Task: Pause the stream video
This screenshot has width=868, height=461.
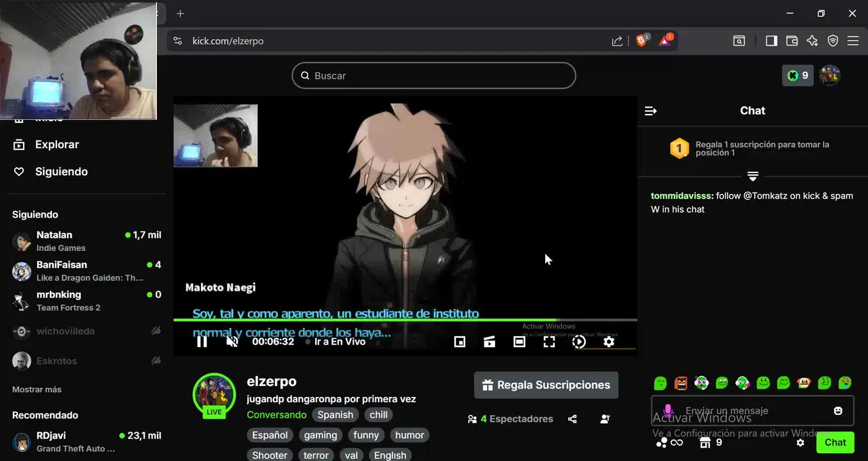Action: [x=202, y=342]
